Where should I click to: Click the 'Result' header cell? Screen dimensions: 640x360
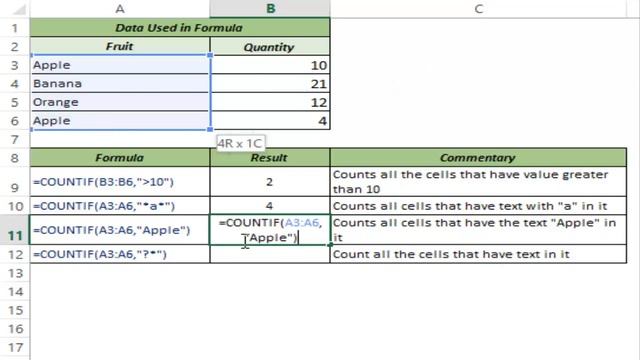click(270, 158)
